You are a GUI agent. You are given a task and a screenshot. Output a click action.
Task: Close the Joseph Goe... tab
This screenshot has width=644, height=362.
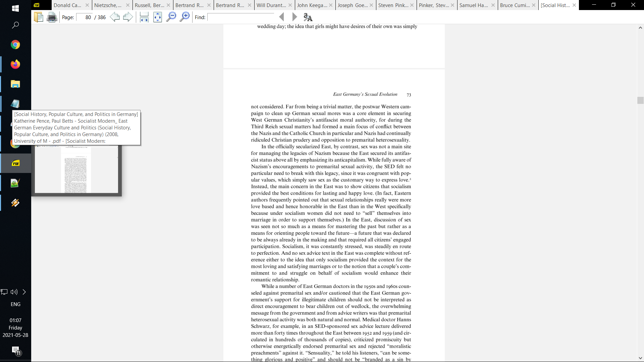point(371,5)
